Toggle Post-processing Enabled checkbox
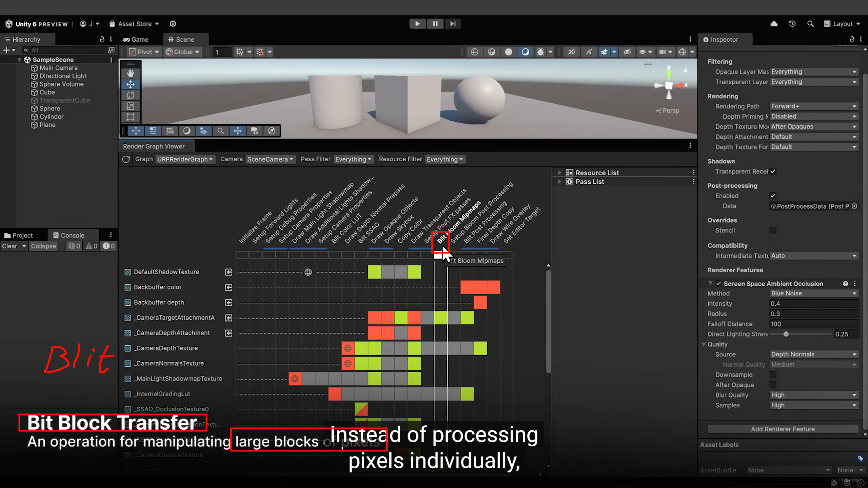The image size is (868, 488). point(773,196)
